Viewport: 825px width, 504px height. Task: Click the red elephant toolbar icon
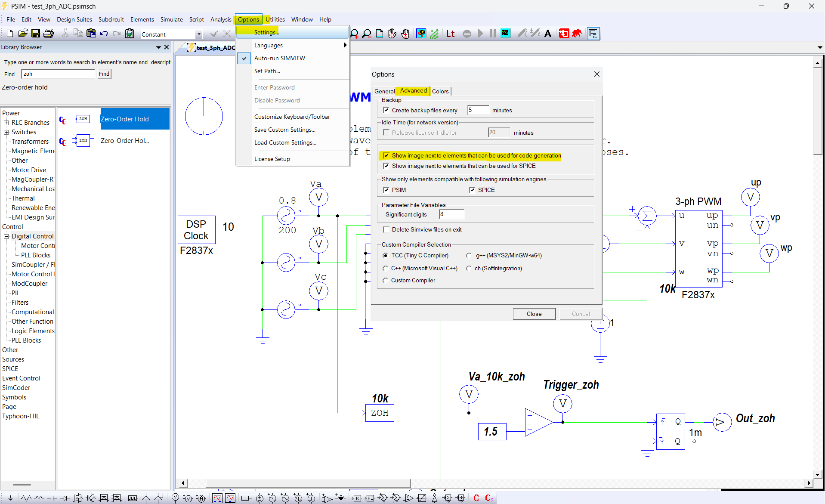[577, 34]
